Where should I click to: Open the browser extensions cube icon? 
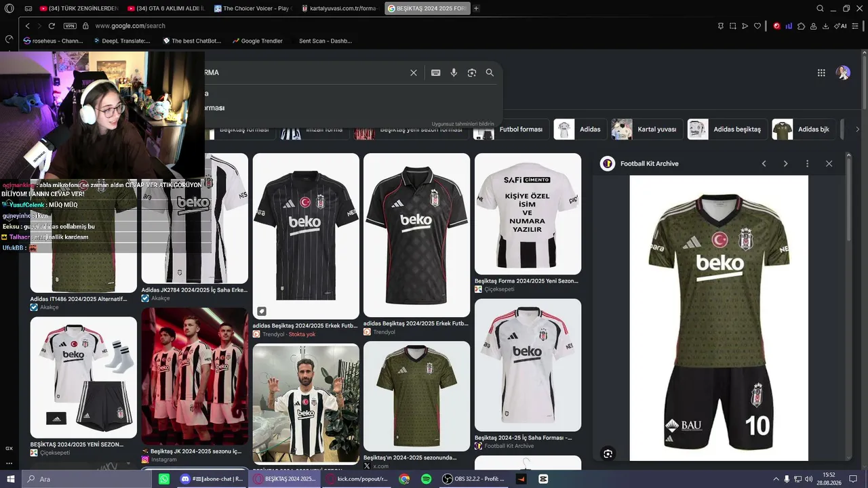click(x=801, y=26)
